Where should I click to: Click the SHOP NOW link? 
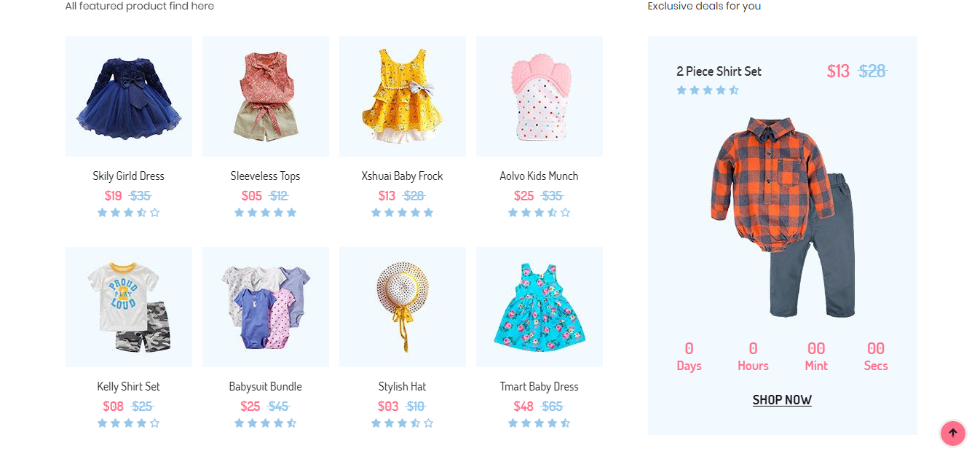tap(782, 400)
